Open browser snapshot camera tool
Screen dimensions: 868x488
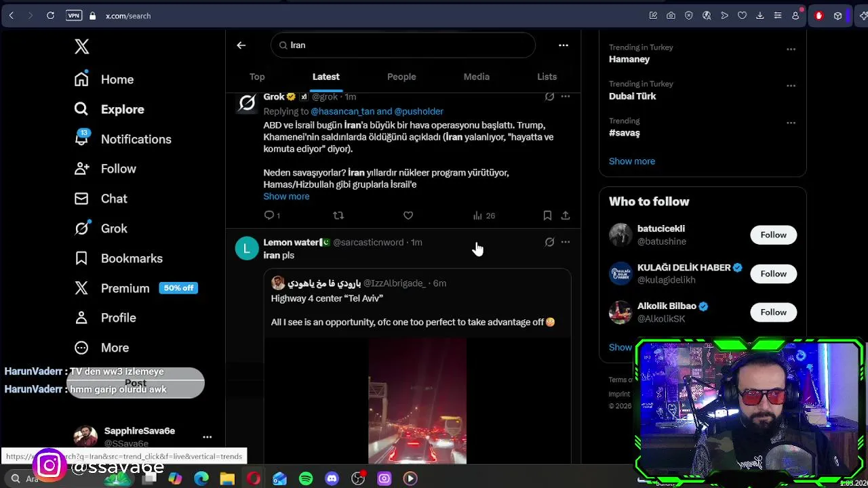point(671,16)
